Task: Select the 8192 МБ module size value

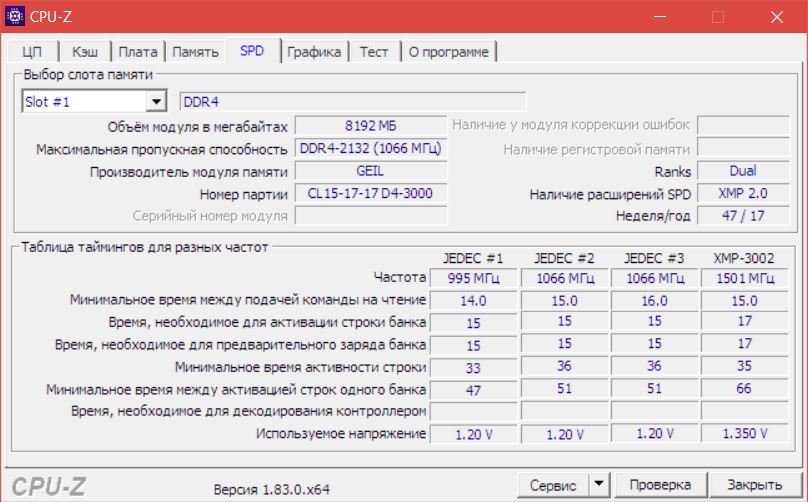Action: [x=371, y=126]
